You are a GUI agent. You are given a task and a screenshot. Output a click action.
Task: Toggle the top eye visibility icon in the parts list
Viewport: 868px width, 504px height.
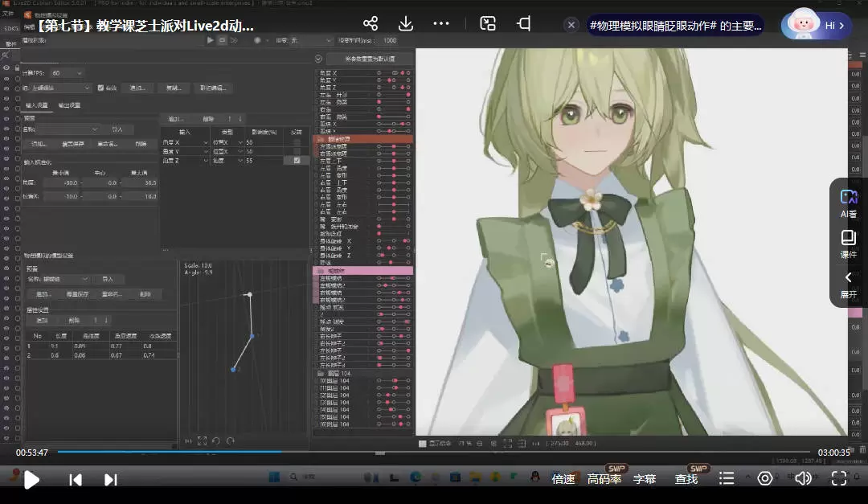[6, 68]
